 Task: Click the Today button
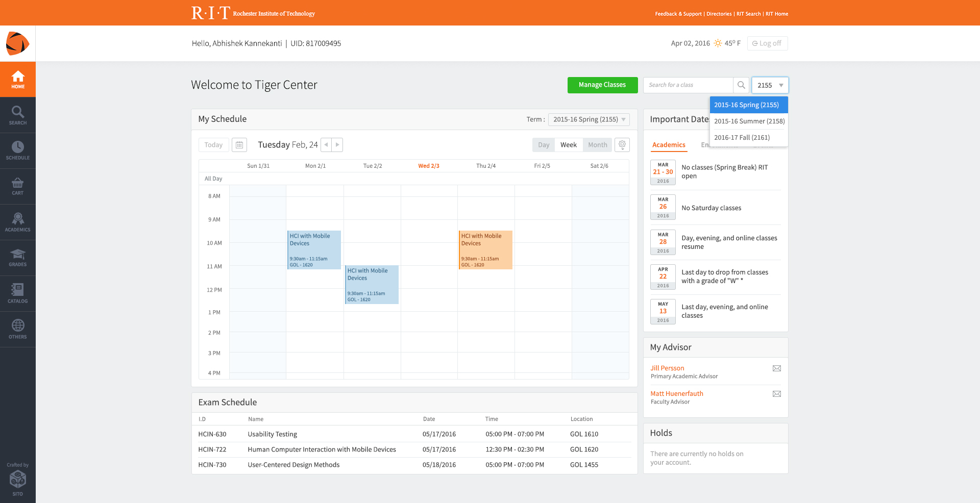213,145
